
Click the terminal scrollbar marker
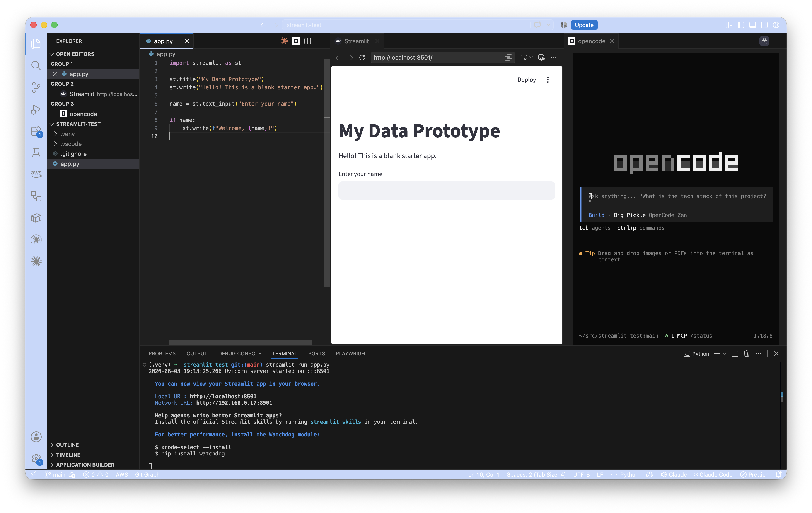click(781, 397)
